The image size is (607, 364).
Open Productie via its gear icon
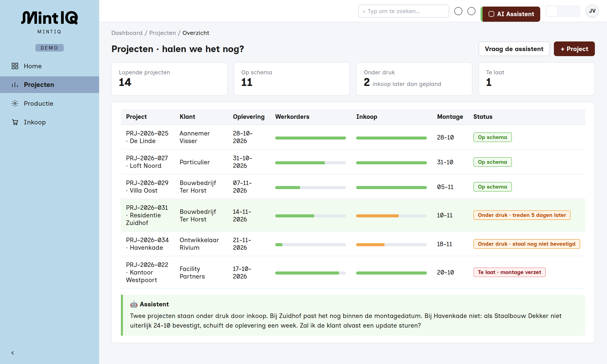tap(15, 103)
